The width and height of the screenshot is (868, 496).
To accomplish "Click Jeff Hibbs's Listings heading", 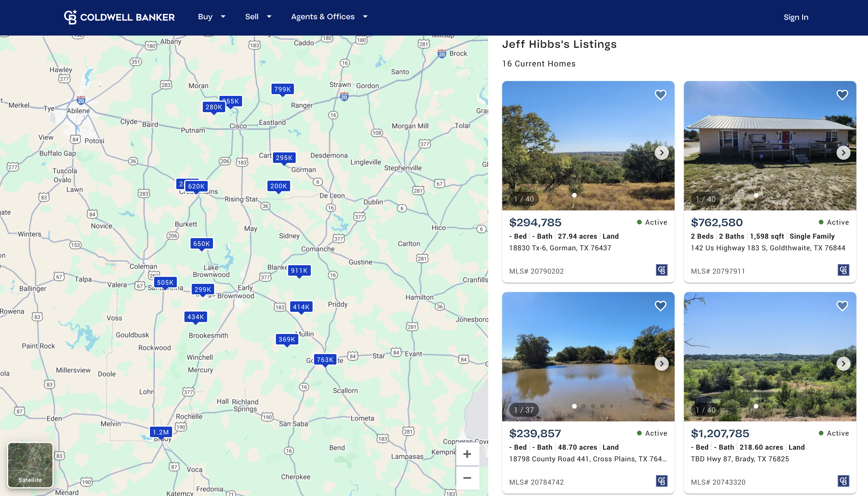I will [559, 44].
